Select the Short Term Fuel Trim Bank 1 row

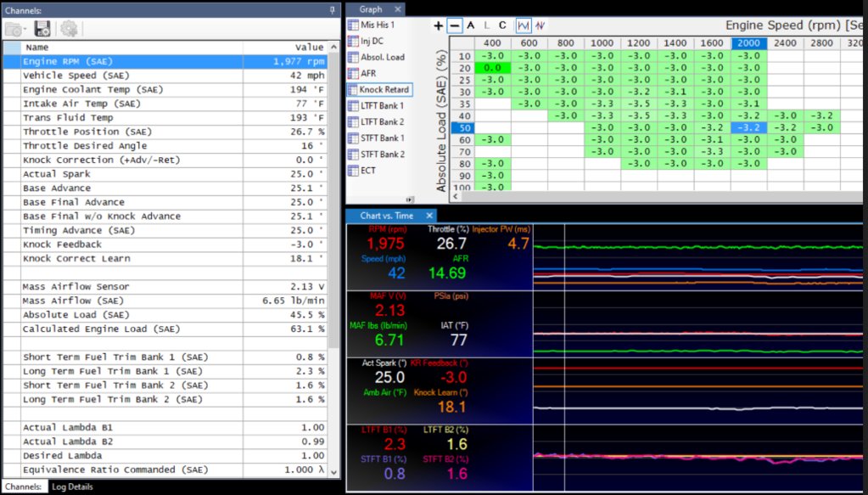pos(165,357)
